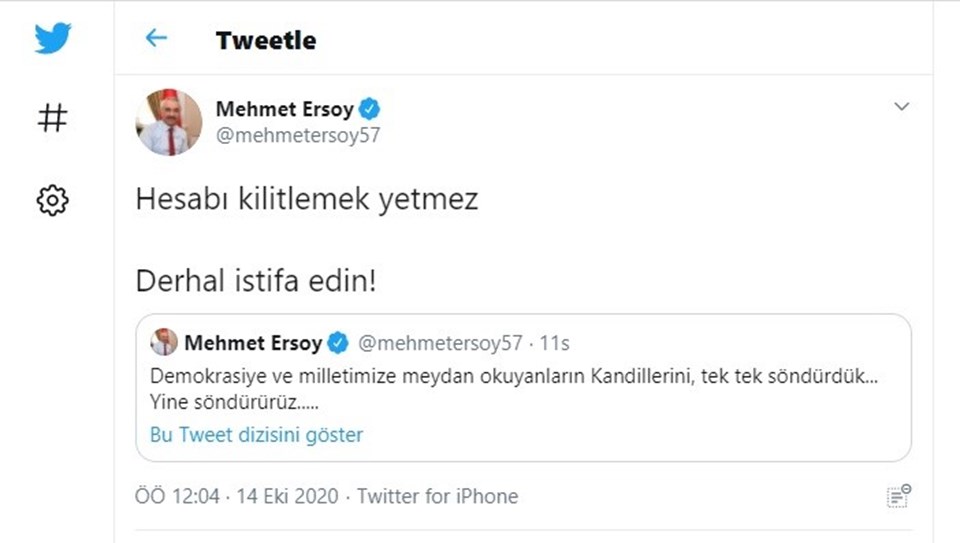Go back using the left arrow
The width and height of the screenshot is (960, 543).
(156, 39)
